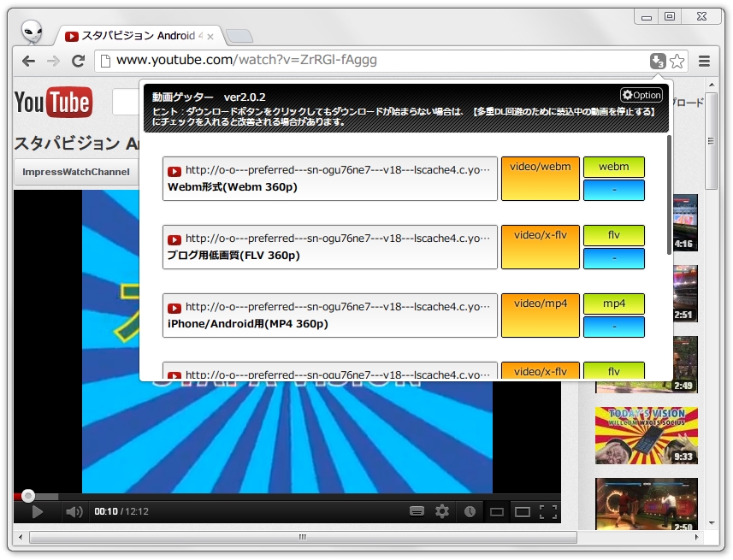Mute the video volume speaker icon
The width and height of the screenshot is (733, 560).
point(74,512)
